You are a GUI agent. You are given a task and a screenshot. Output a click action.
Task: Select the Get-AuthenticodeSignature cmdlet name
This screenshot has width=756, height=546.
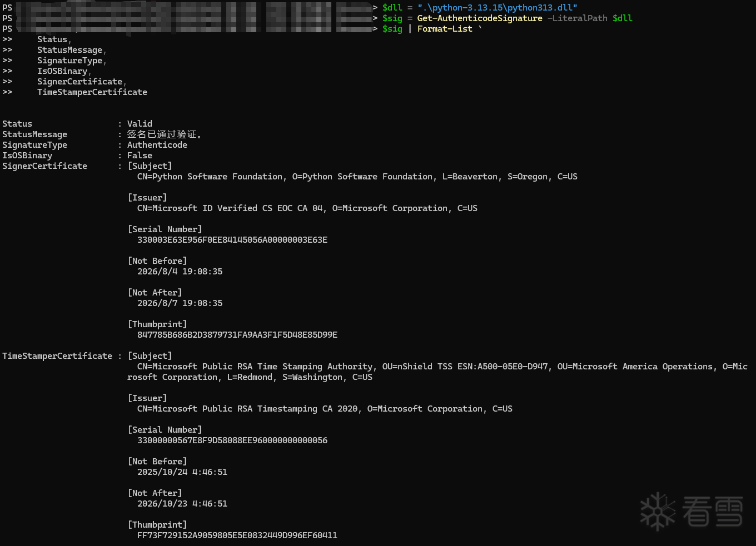coord(480,18)
